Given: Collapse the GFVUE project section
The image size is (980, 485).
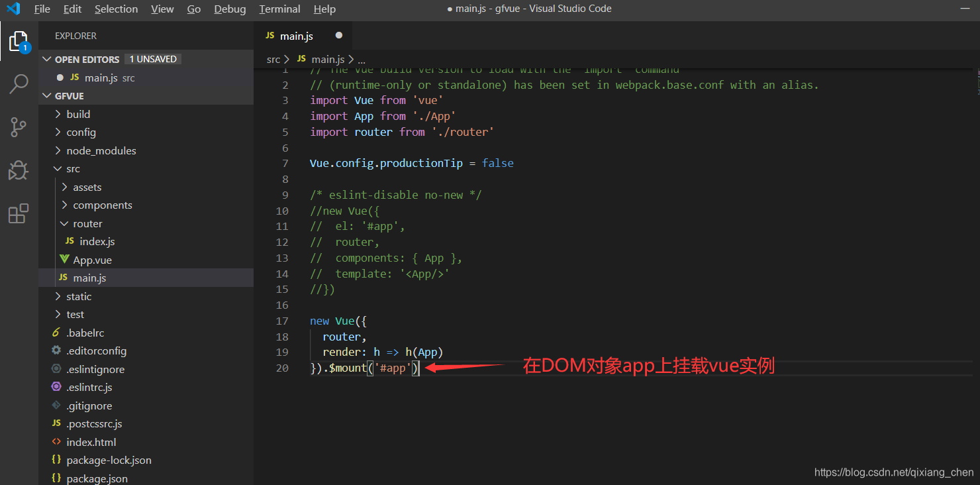Looking at the screenshot, I should click(x=146, y=95).
